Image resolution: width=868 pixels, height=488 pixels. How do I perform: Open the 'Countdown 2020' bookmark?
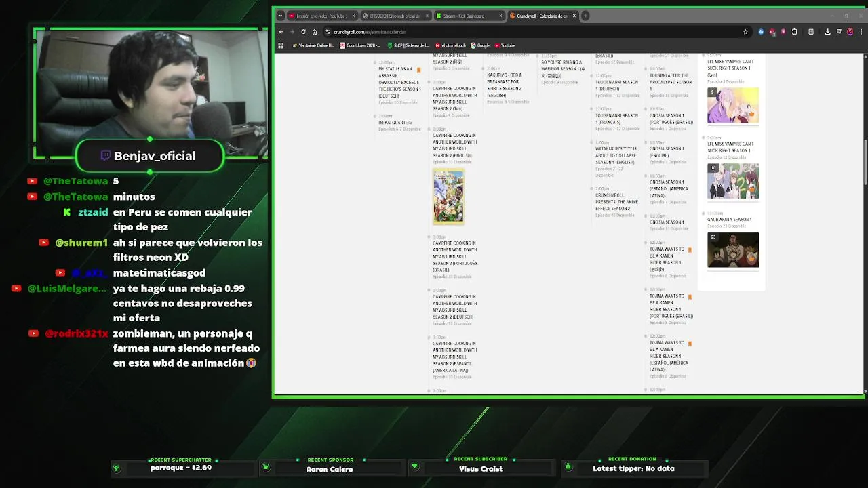coord(360,45)
